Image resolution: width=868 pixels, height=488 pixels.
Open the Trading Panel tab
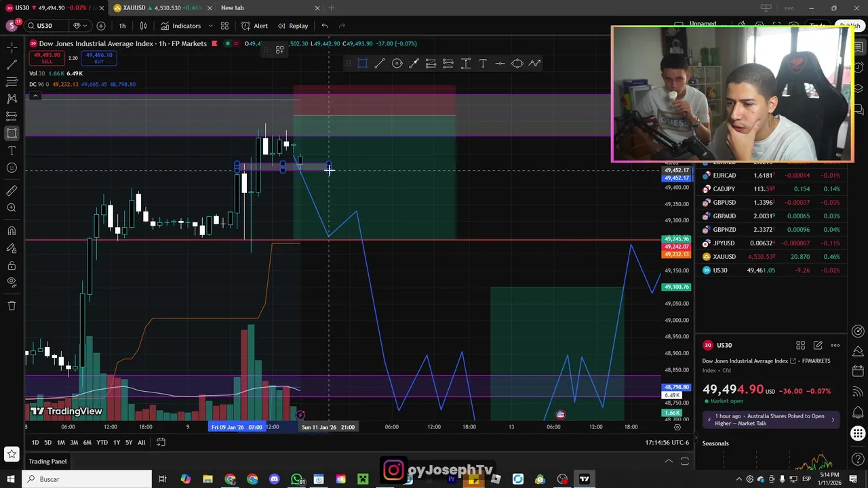[x=47, y=462]
